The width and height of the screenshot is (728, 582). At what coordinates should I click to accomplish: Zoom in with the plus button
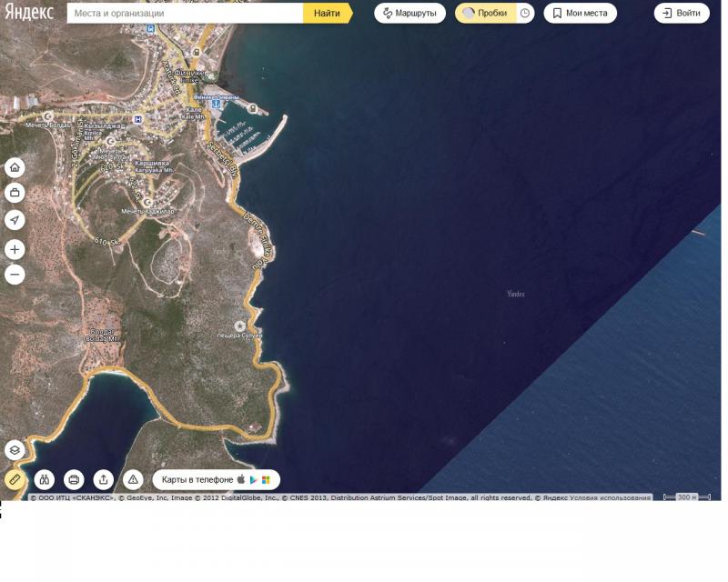(x=15, y=250)
